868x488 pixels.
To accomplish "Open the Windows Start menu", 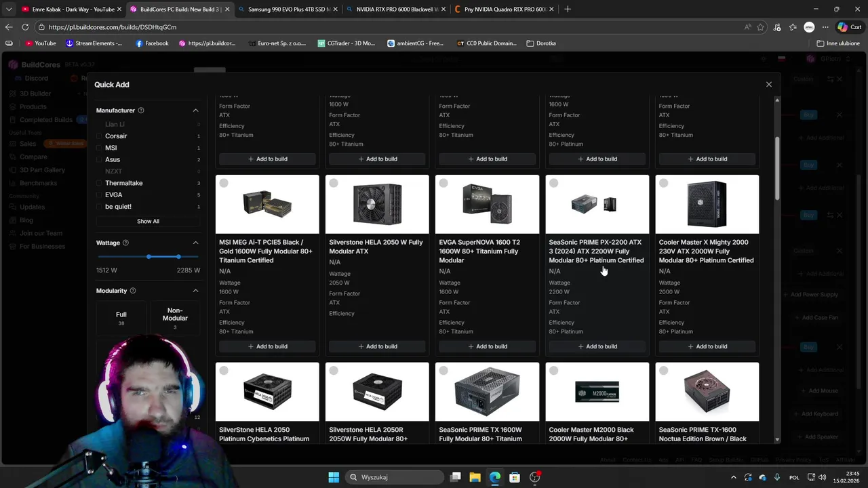I will pyautogui.click(x=334, y=477).
